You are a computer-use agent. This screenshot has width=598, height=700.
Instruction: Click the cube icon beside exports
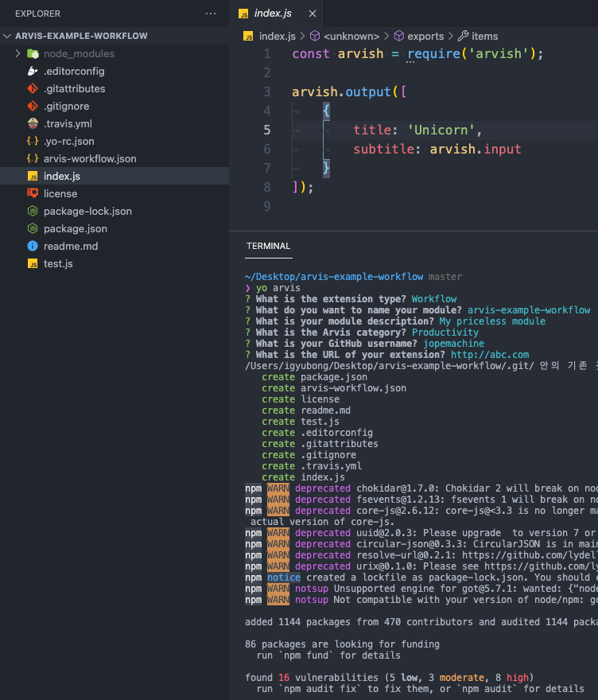pos(399,36)
